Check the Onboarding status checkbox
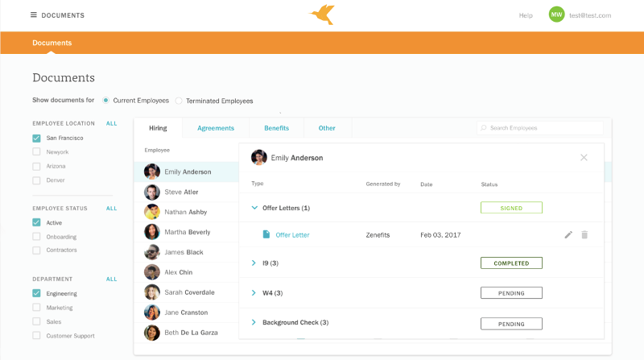644x360 pixels. 36,237
